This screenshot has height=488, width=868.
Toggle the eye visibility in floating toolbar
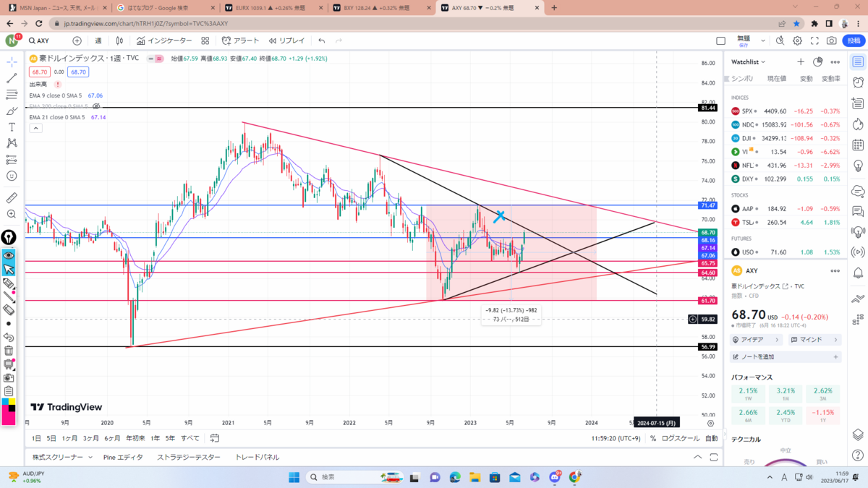point(9,255)
